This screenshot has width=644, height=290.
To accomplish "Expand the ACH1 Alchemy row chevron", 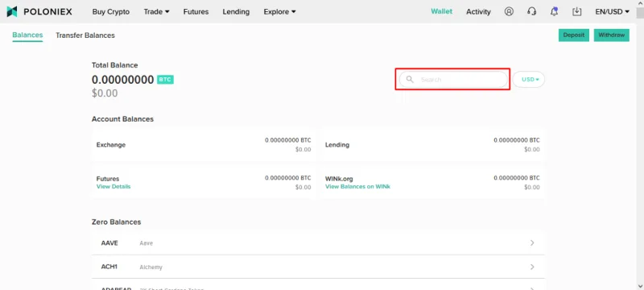I will (532, 267).
